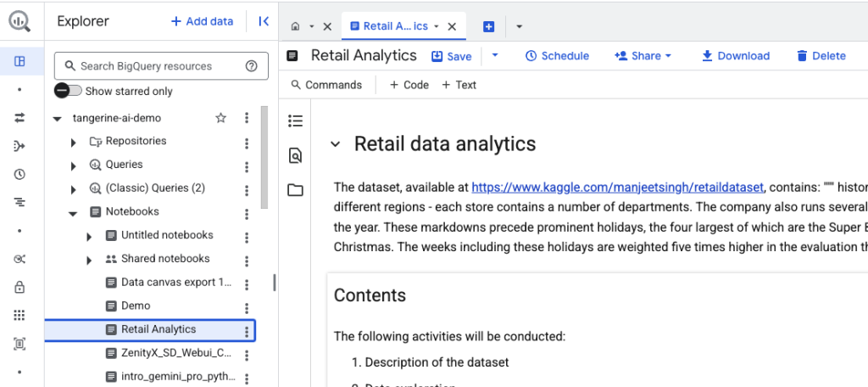Screen dimensions: 868x387
Task: Open the notebook find/search page icon
Action: 296,156
